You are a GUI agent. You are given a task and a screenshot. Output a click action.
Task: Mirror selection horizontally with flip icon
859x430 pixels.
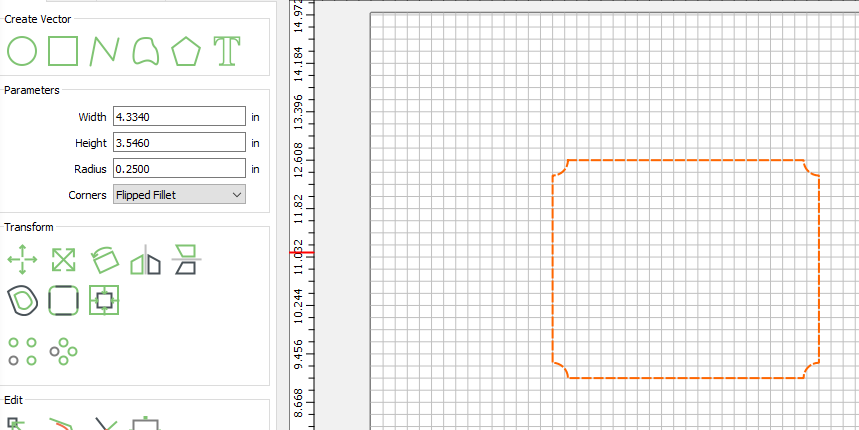[x=146, y=260]
